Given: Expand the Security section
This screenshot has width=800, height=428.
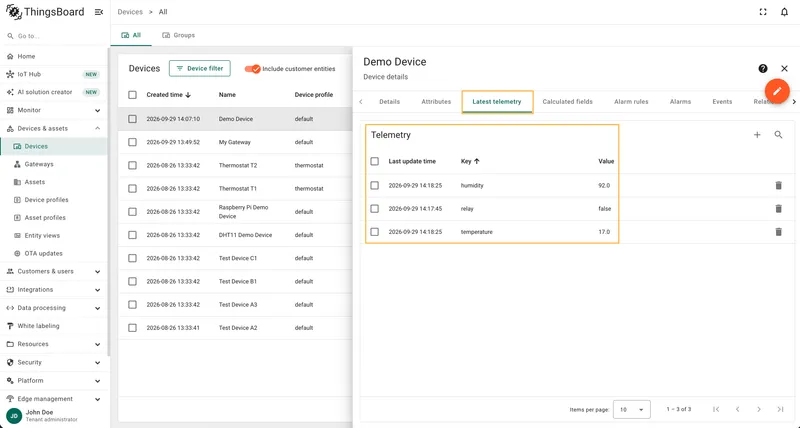Looking at the screenshot, I should [54, 362].
